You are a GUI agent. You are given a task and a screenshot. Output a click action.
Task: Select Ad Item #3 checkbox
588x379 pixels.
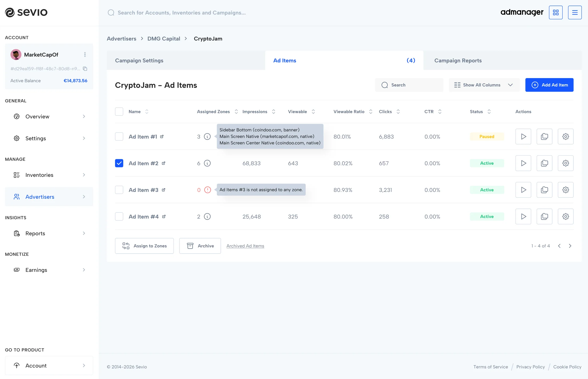pos(119,190)
